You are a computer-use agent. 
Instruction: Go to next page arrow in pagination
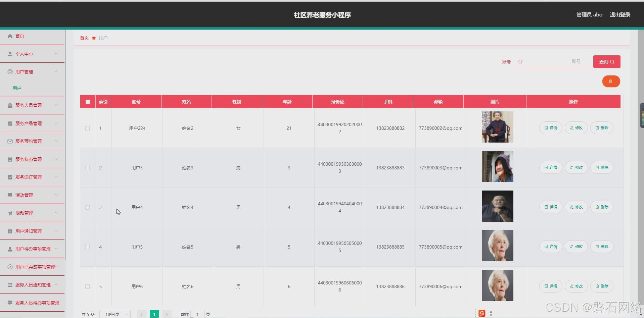click(x=167, y=314)
